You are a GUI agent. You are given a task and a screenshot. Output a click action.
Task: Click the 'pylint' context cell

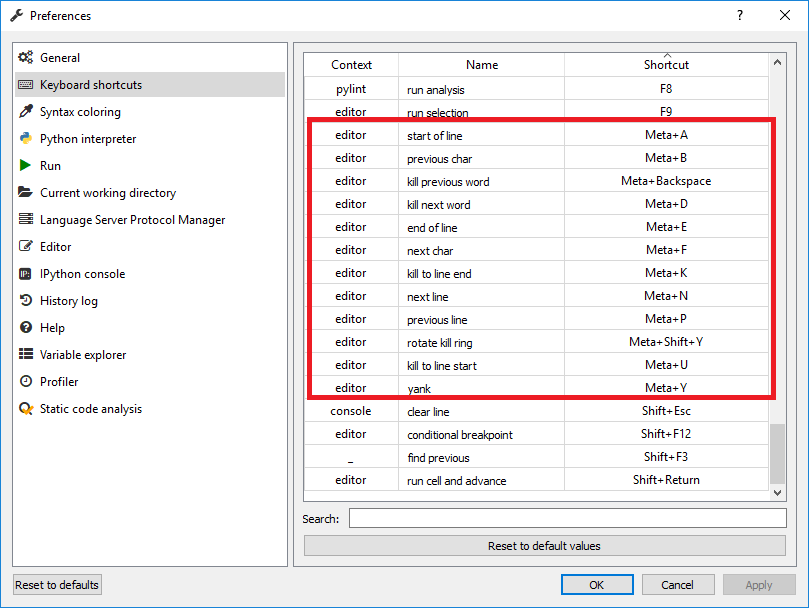pos(351,89)
